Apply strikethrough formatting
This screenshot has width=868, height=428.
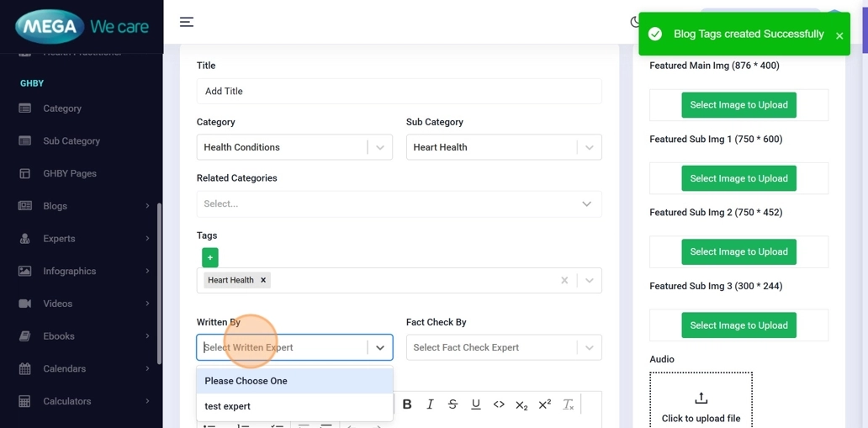click(x=453, y=404)
